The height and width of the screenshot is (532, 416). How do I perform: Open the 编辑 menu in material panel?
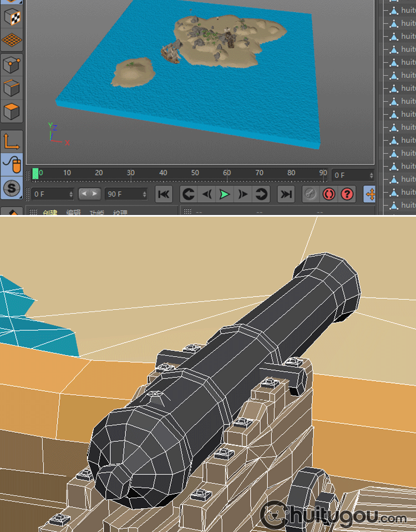click(x=74, y=213)
